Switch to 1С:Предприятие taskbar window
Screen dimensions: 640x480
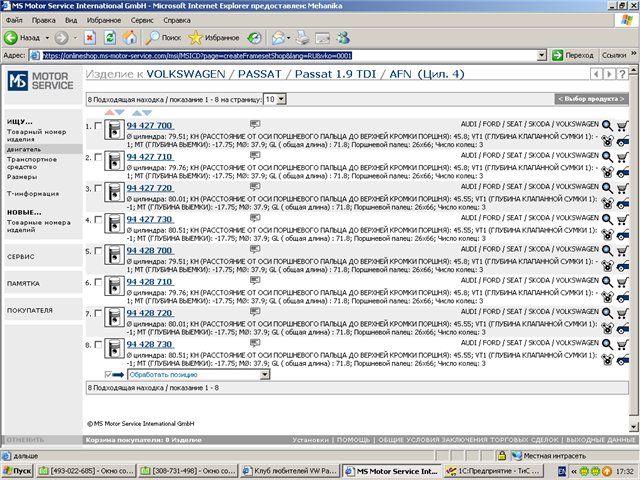tap(495, 471)
